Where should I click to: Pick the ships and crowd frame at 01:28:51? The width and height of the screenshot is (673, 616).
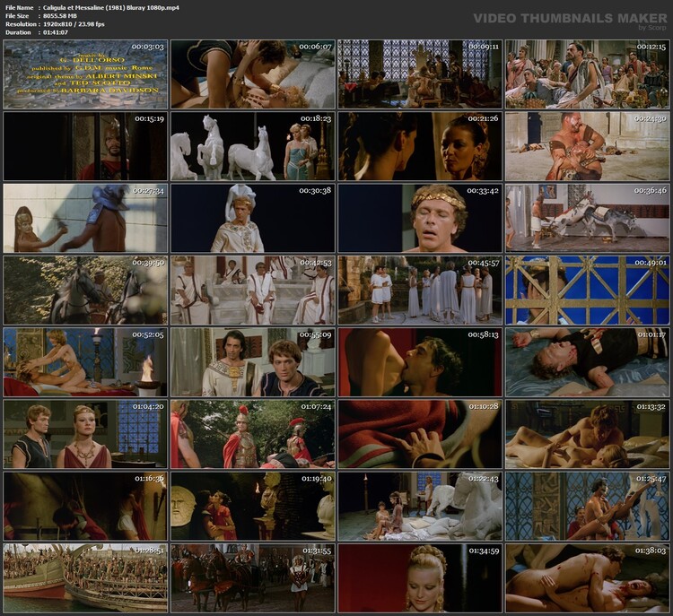pos(85,578)
